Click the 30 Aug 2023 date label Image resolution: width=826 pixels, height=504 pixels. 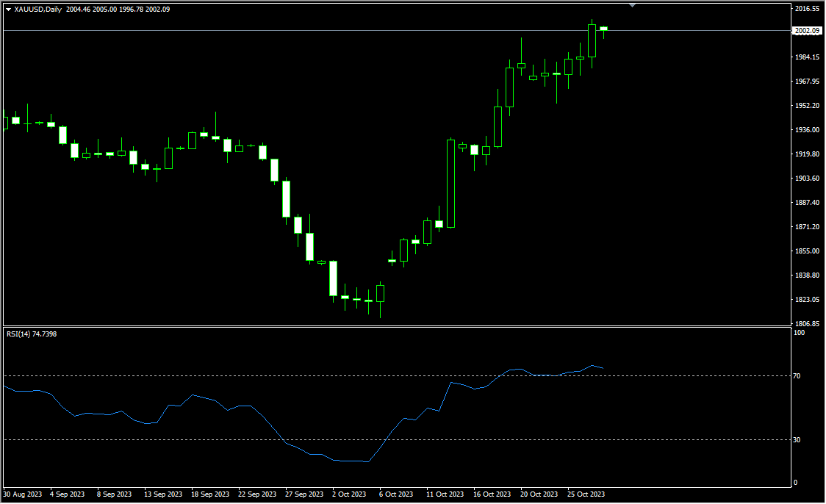(22, 494)
